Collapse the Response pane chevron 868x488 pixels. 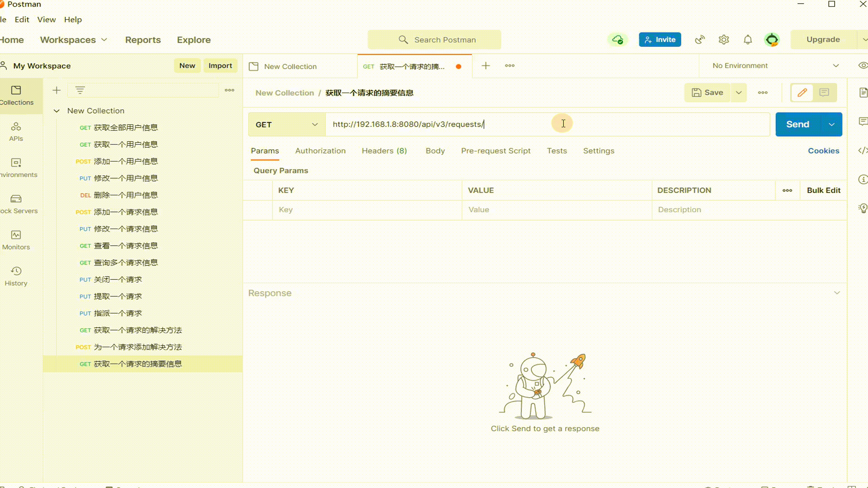point(837,293)
